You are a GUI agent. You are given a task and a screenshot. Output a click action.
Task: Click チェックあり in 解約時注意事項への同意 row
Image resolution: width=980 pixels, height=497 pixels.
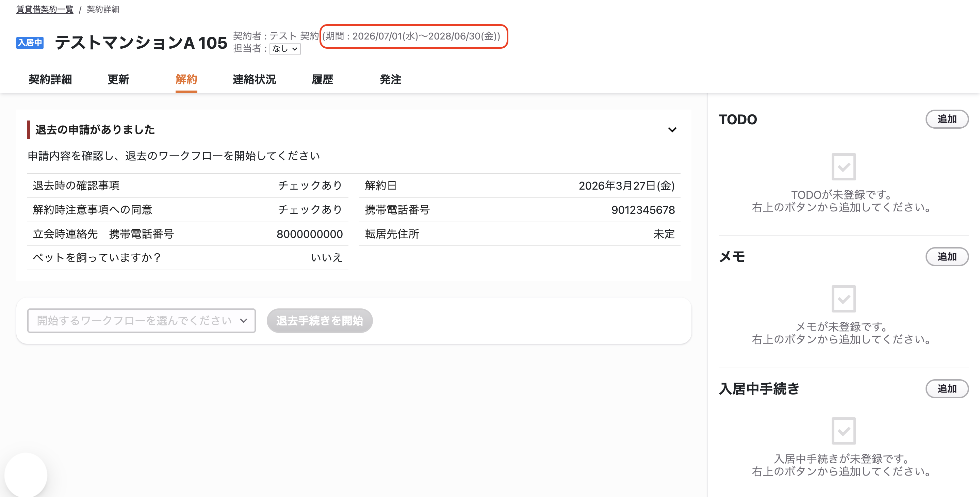click(310, 210)
